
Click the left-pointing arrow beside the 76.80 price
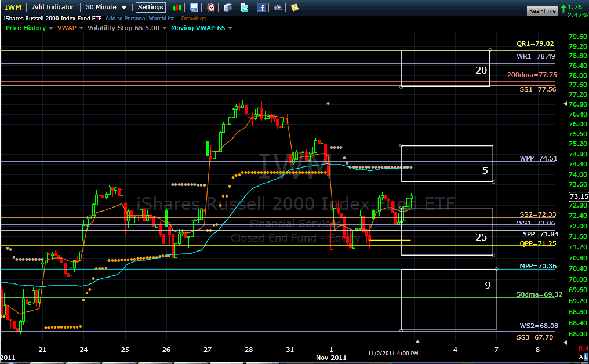565,104
